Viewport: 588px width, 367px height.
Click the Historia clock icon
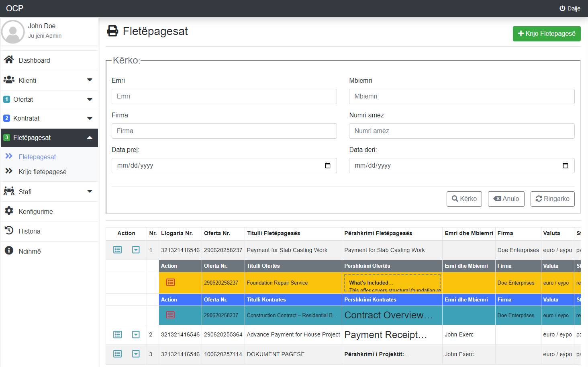pyautogui.click(x=9, y=230)
